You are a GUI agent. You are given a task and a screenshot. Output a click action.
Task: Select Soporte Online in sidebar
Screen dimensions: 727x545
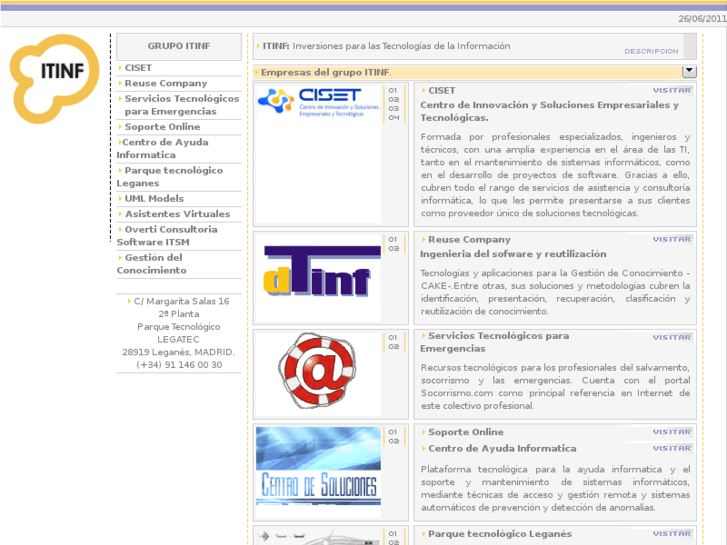(162, 127)
